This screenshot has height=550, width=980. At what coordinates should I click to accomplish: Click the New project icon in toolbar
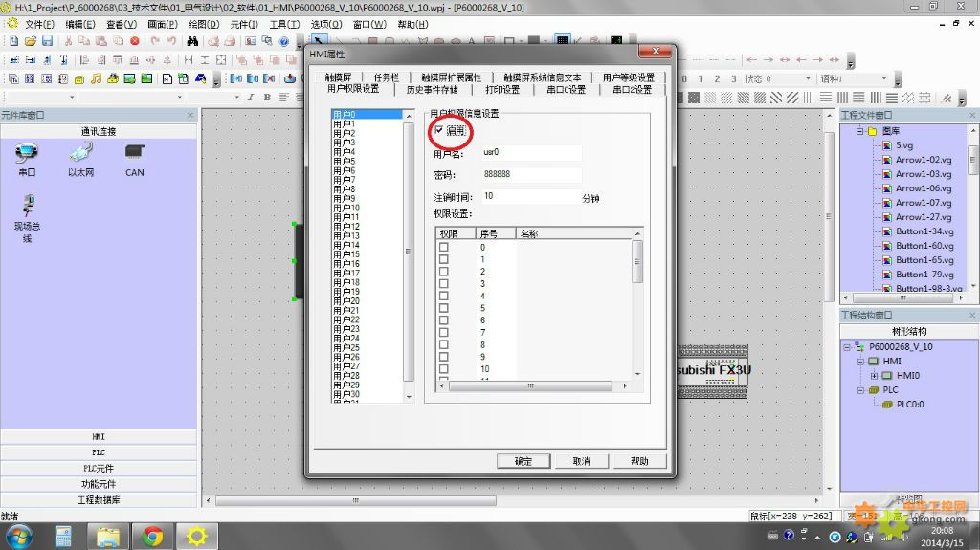pyautogui.click(x=13, y=41)
